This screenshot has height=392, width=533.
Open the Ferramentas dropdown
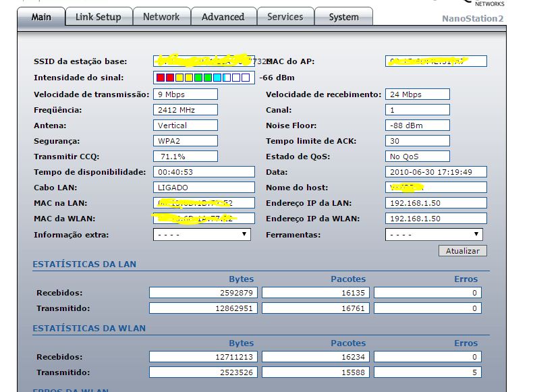click(434, 235)
